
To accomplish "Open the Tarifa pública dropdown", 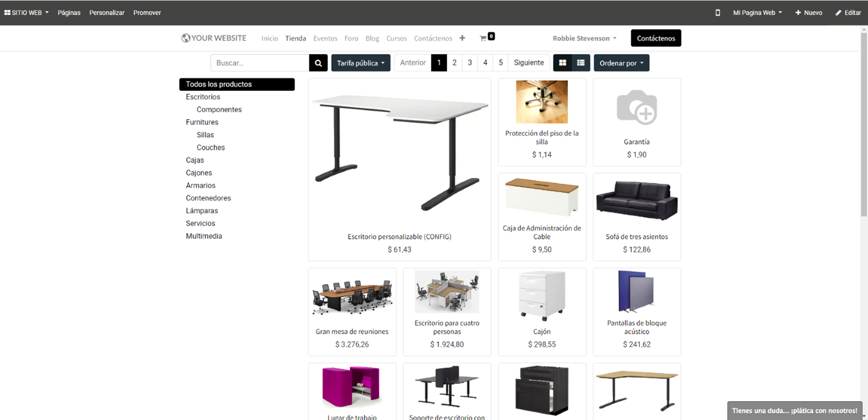I will tap(361, 63).
